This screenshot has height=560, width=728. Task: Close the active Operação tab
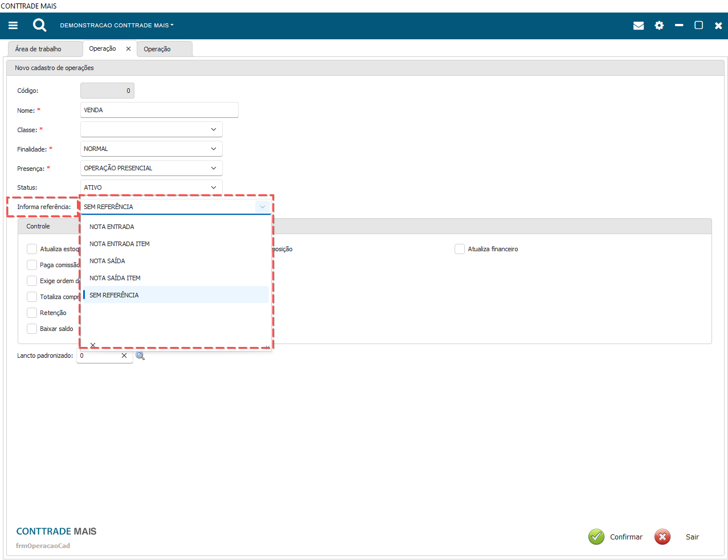[128, 49]
